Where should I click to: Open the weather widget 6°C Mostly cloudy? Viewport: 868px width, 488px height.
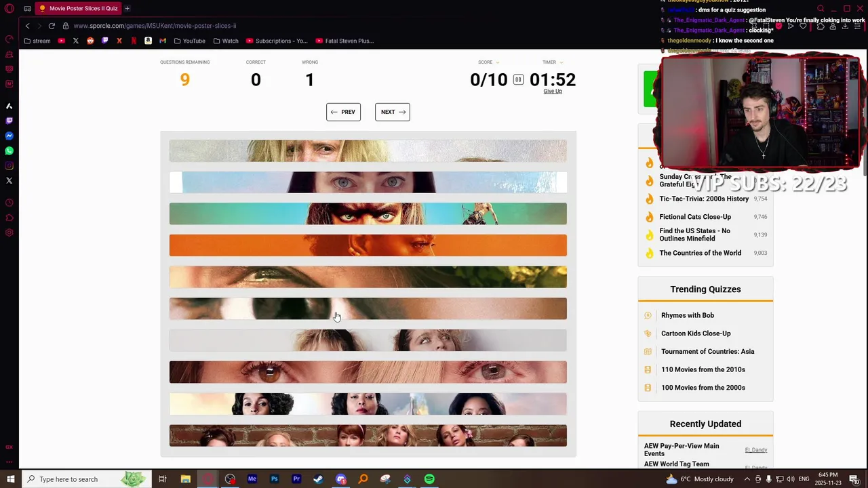(700, 479)
